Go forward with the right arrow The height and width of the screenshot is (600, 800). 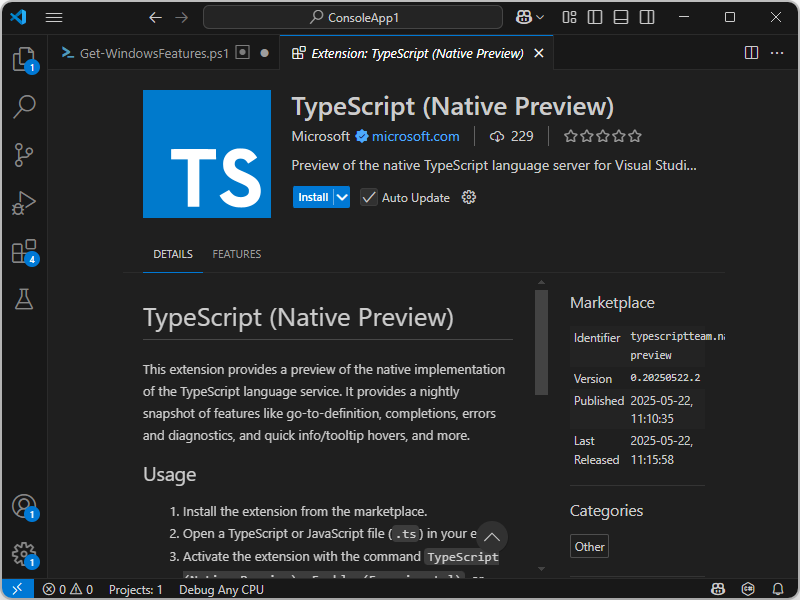[x=182, y=18]
